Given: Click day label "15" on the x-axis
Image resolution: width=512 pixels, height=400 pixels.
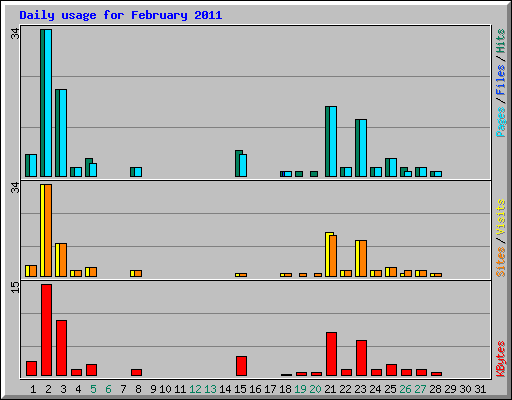Looking at the screenshot, I should tap(240, 389).
